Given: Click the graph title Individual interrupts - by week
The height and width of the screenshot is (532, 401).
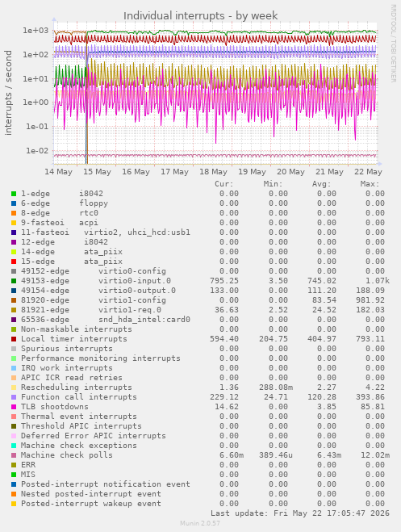Looking at the screenshot, I should point(200,16).
